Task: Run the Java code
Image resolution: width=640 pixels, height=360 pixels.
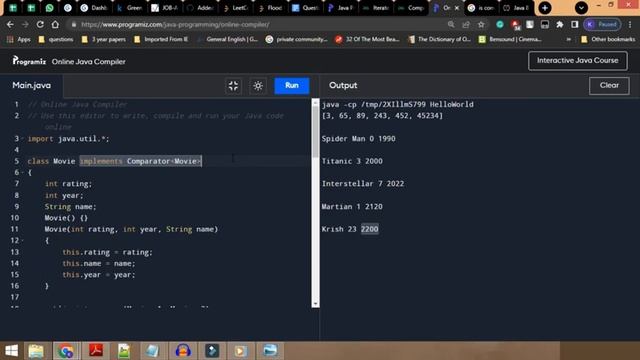Action: (x=291, y=85)
